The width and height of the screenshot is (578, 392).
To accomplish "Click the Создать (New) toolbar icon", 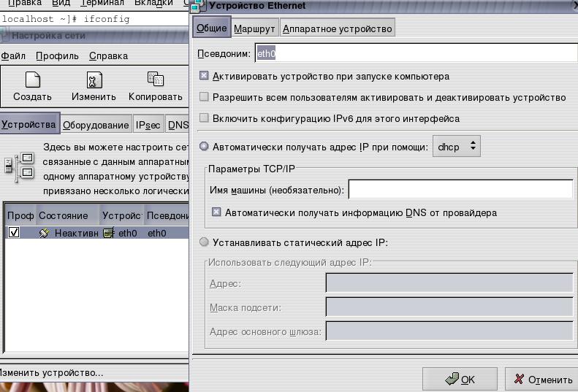I will (32, 80).
